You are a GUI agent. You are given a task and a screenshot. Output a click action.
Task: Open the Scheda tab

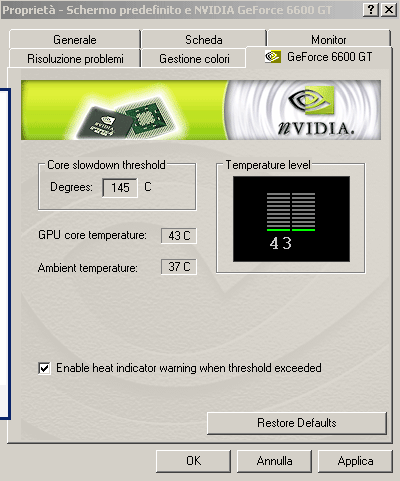(x=204, y=40)
